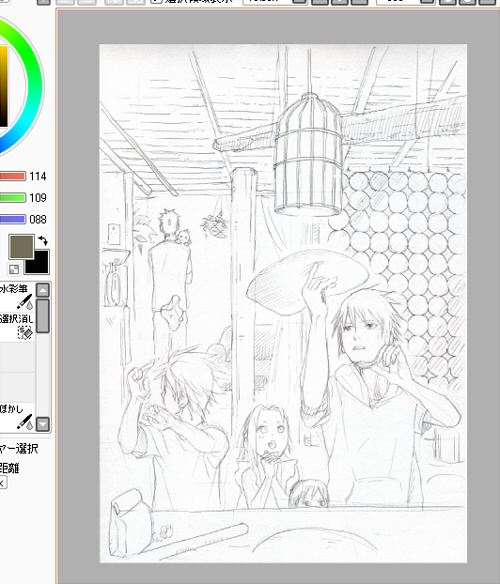Swap foreground and background colors arrow

[x=43, y=240]
